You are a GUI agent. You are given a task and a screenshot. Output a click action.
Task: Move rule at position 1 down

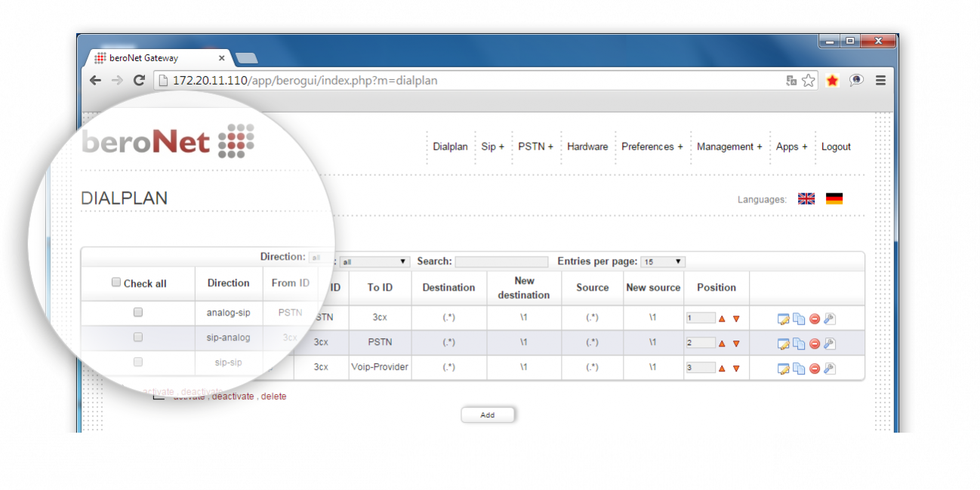coord(736,319)
